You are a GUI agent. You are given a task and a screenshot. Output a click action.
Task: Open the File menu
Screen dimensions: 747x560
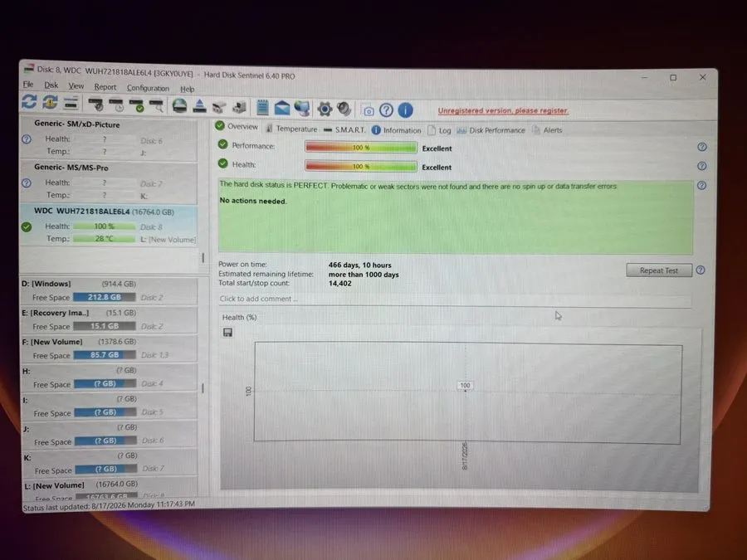pyautogui.click(x=28, y=85)
